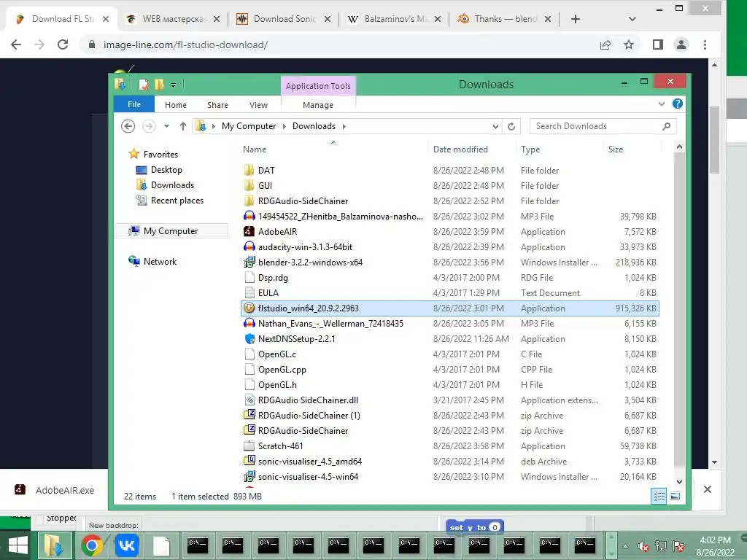Click the Explorer back arrow
Viewport: 747px width, 560px height.
click(128, 126)
